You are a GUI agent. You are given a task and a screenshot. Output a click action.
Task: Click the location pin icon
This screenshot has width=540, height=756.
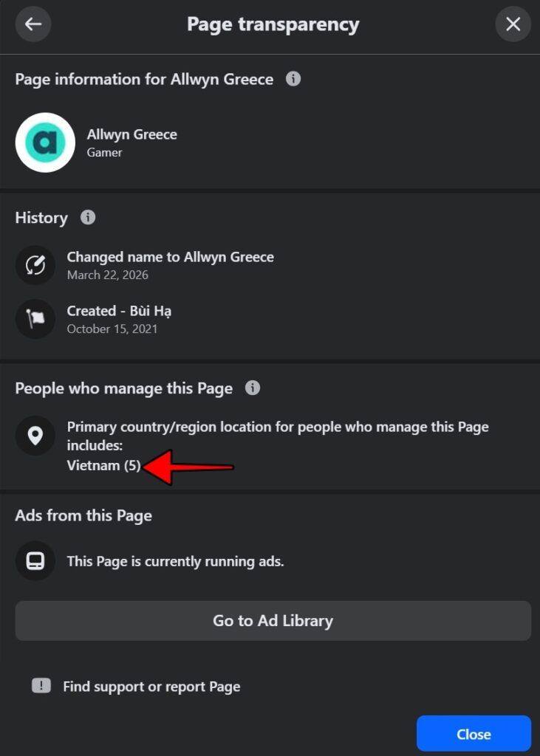35,436
